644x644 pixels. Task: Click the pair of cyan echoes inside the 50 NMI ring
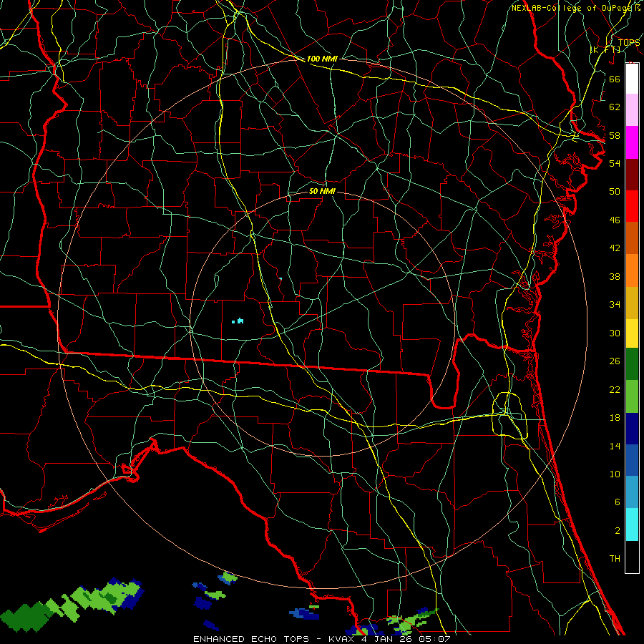(238, 321)
